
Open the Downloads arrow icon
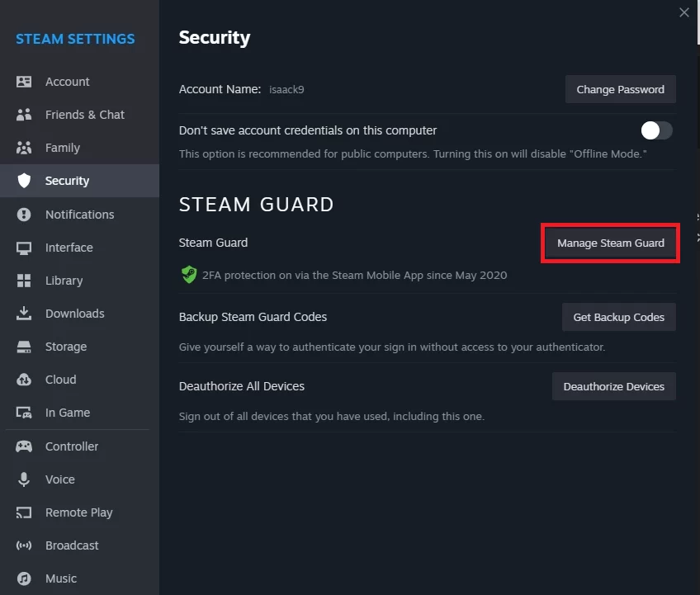[24, 313]
